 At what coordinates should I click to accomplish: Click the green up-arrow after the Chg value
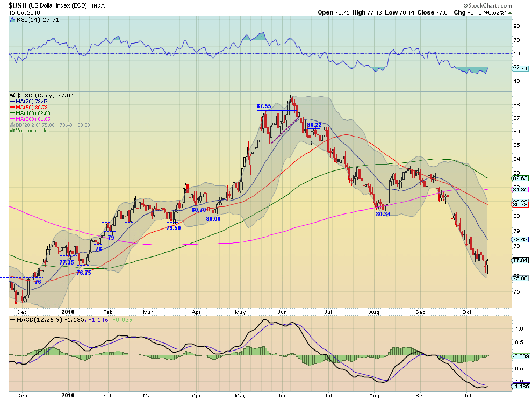pos(510,13)
